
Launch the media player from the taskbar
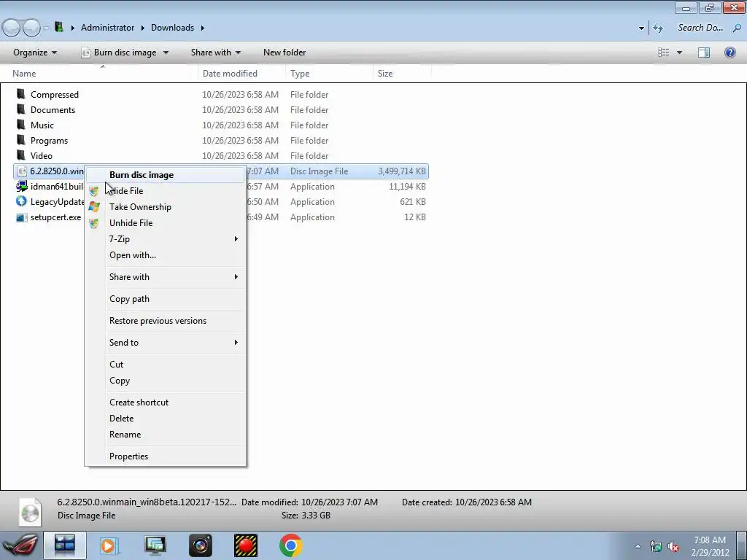109,545
